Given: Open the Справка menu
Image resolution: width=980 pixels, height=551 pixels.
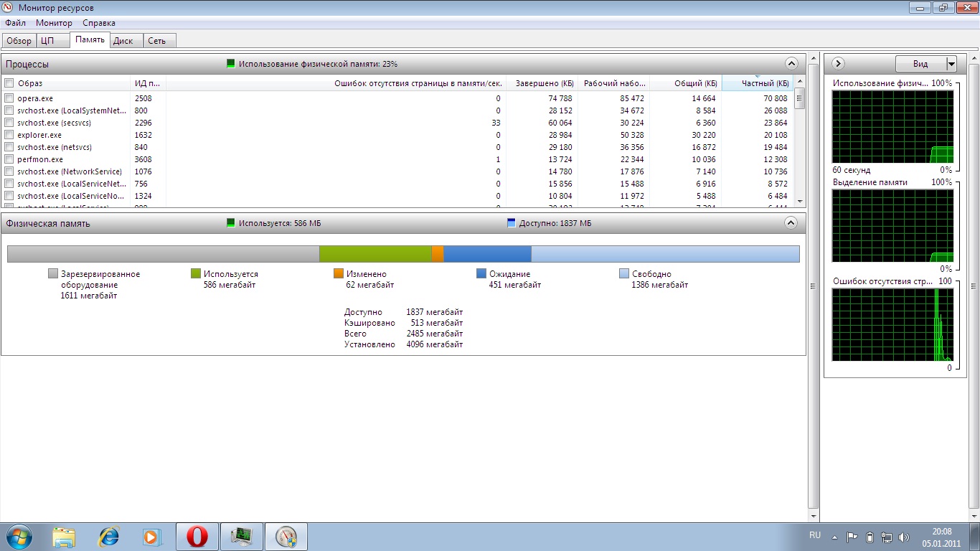Looking at the screenshot, I should point(99,23).
